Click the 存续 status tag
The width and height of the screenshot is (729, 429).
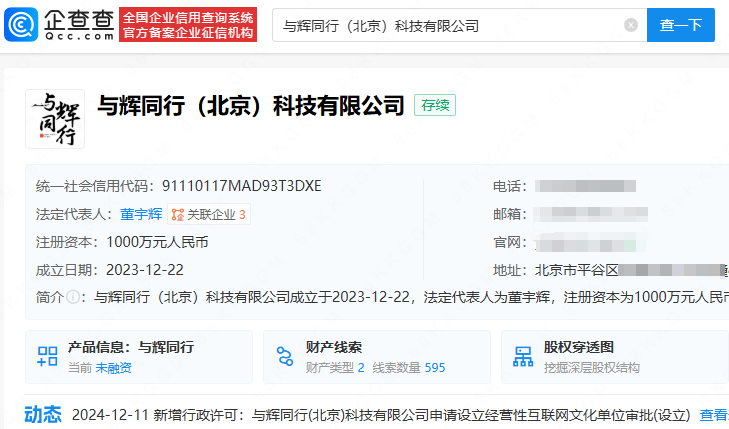(x=435, y=105)
